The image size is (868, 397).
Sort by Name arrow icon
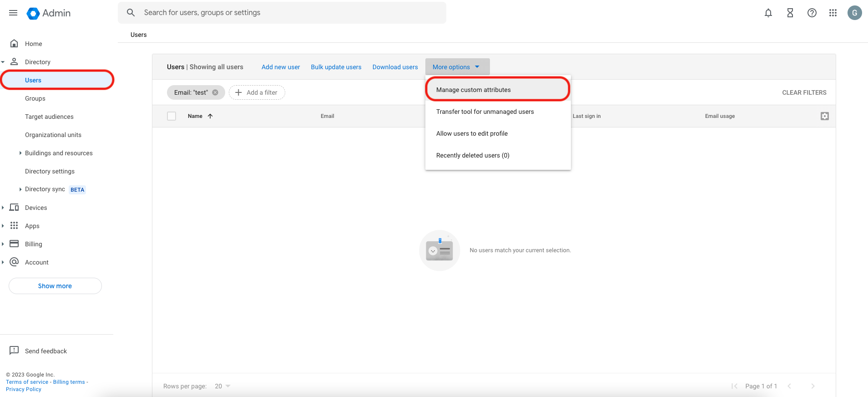pos(210,116)
